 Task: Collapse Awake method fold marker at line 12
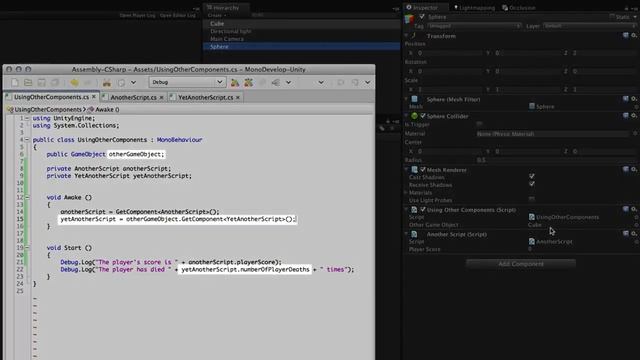pyautogui.click(x=27, y=198)
